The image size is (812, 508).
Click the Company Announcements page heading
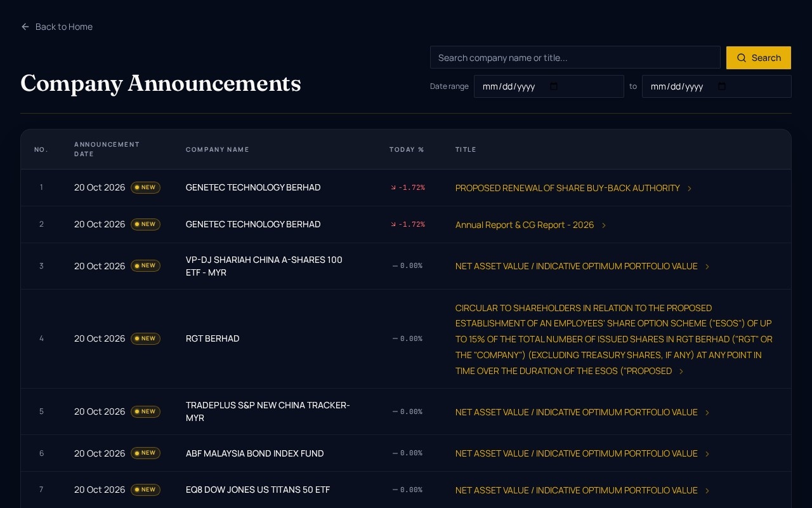(160, 83)
